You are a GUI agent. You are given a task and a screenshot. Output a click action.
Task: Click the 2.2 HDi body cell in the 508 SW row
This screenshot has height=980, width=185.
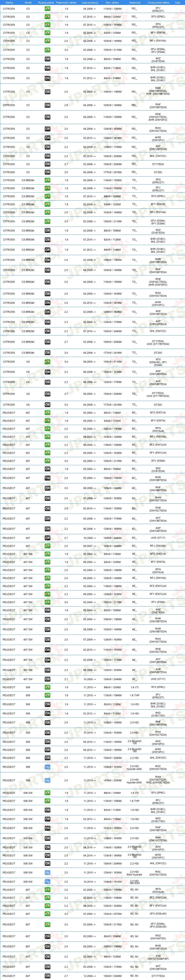[134, 864]
